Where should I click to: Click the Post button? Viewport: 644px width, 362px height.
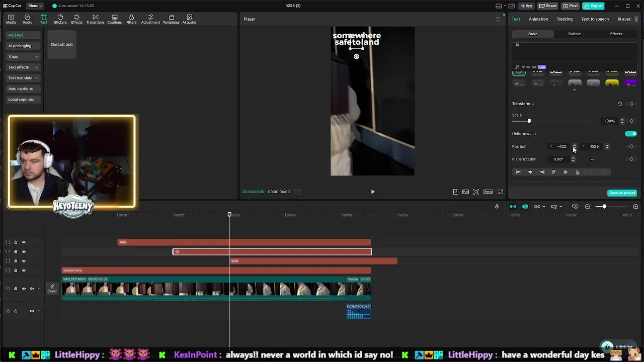(x=571, y=6)
